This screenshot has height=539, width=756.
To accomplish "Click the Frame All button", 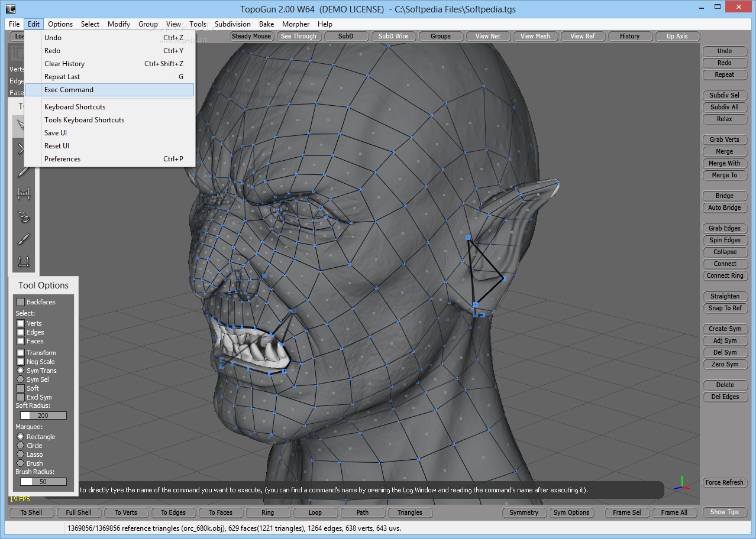I will [x=674, y=512].
